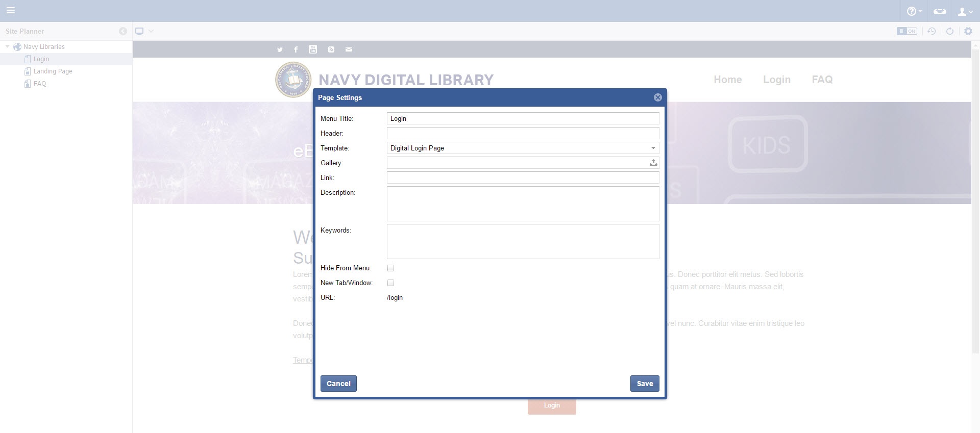The width and height of the screenshot is (980, 433).
Task: Click the Cancel button
Action: 338,384
